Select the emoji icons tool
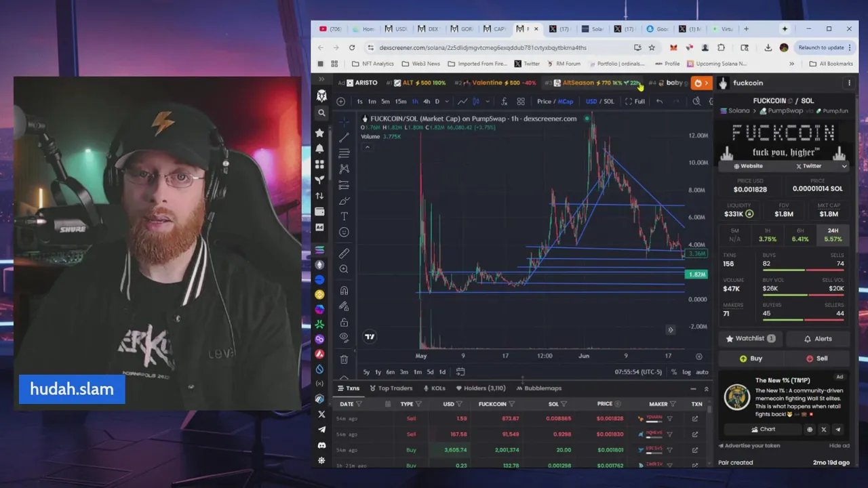This screenshot has height=488, width=868. pyautogui.click(x=344, y=232)
